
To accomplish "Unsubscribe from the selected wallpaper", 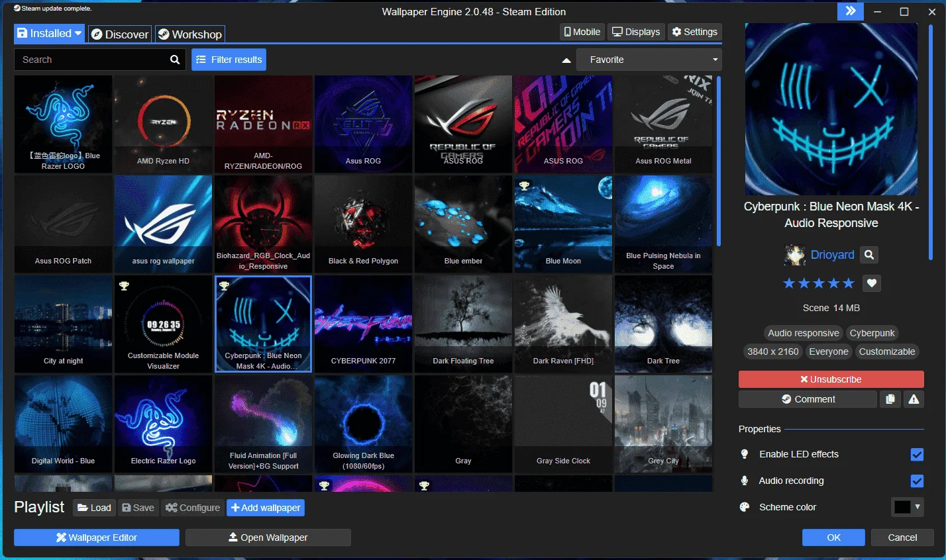I will (x=831, y=379).
